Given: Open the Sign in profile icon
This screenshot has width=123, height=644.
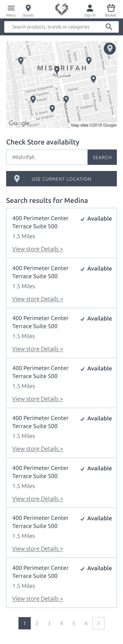Looking at the screenshot, I should tap(90, 8).
